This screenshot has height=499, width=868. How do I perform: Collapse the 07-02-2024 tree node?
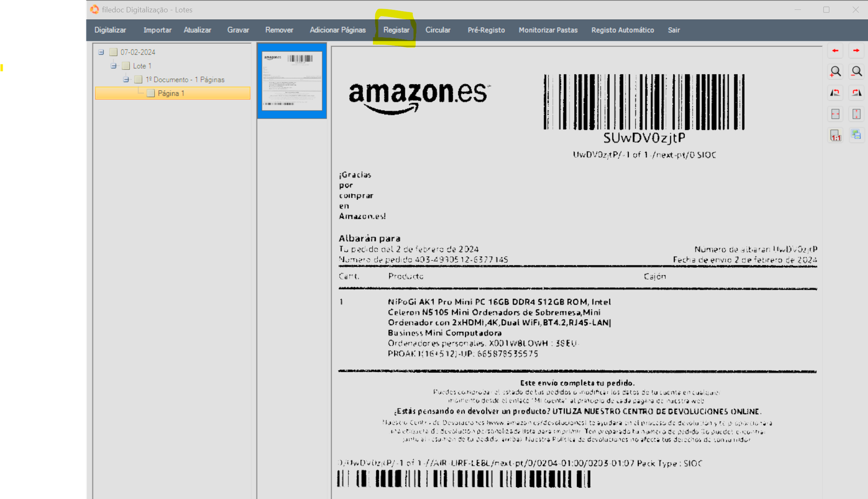tap(101, 52)
